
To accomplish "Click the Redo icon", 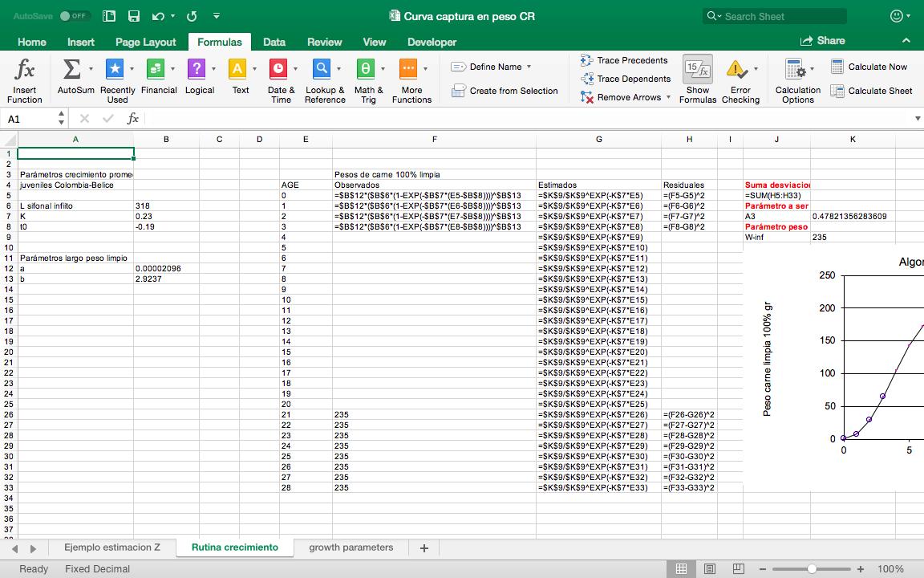I will [192, 17].
